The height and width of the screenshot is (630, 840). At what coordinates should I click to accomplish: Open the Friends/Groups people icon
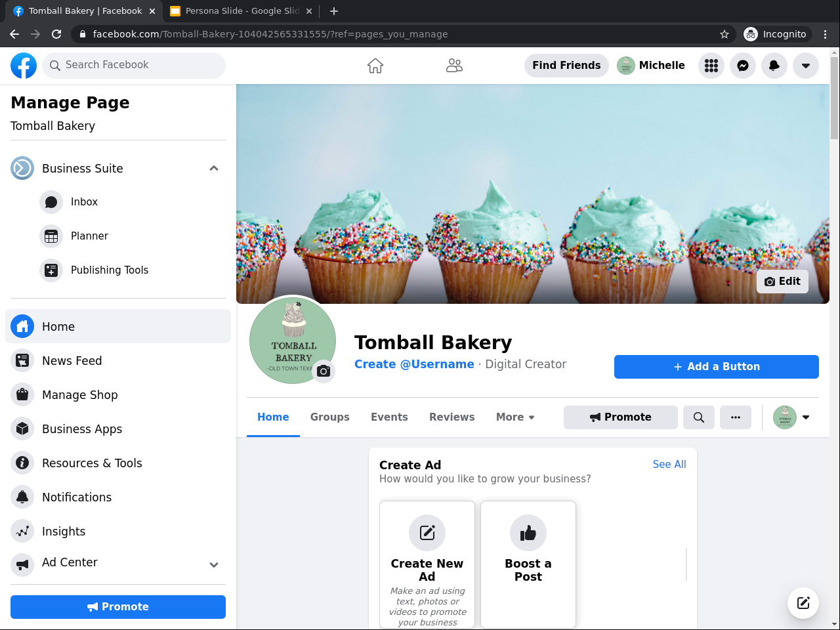pos(454,66)
